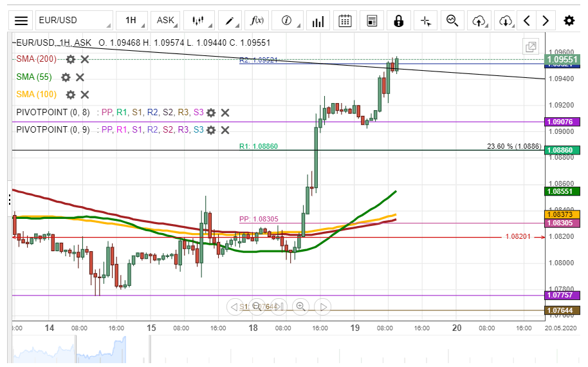Open SMA (200) settings gear
The image size is (588, 367).
pos(71,59)
